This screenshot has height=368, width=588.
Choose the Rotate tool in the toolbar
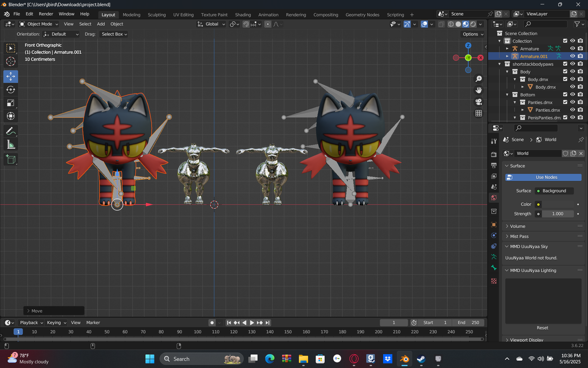tap(11, 90)
